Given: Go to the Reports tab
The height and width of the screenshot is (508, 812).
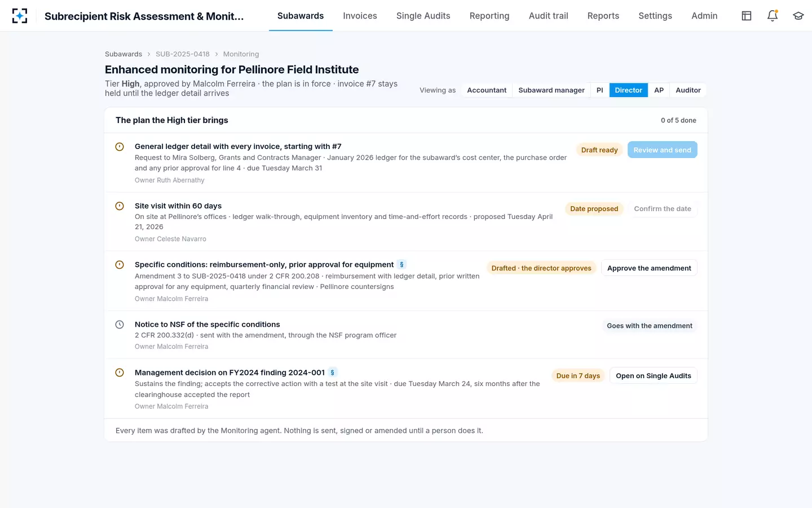Looking at the screenshot, I should 603,16.
